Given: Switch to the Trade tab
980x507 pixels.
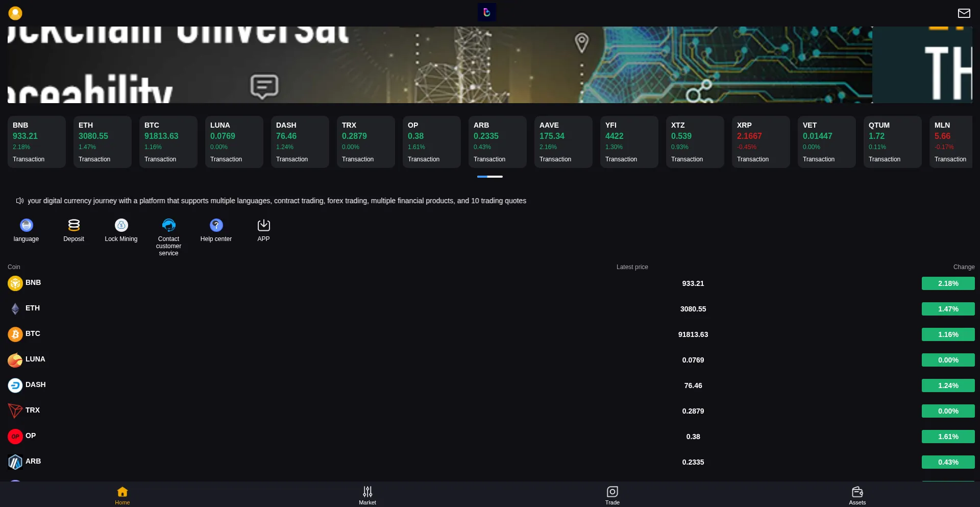Looking at the screenshot, I should coord(612,495).
